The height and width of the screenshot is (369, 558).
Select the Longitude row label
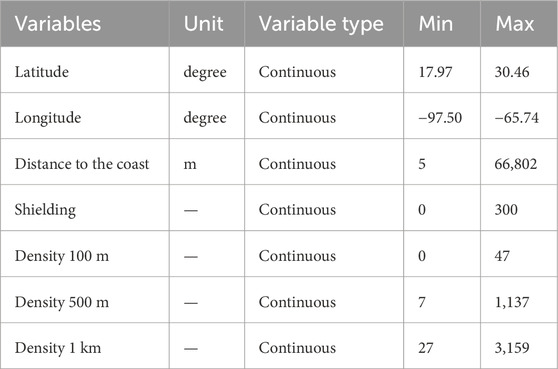48,118
